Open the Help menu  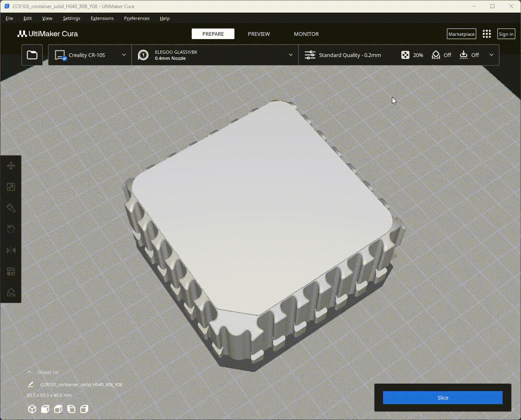(x=165, y=18)
